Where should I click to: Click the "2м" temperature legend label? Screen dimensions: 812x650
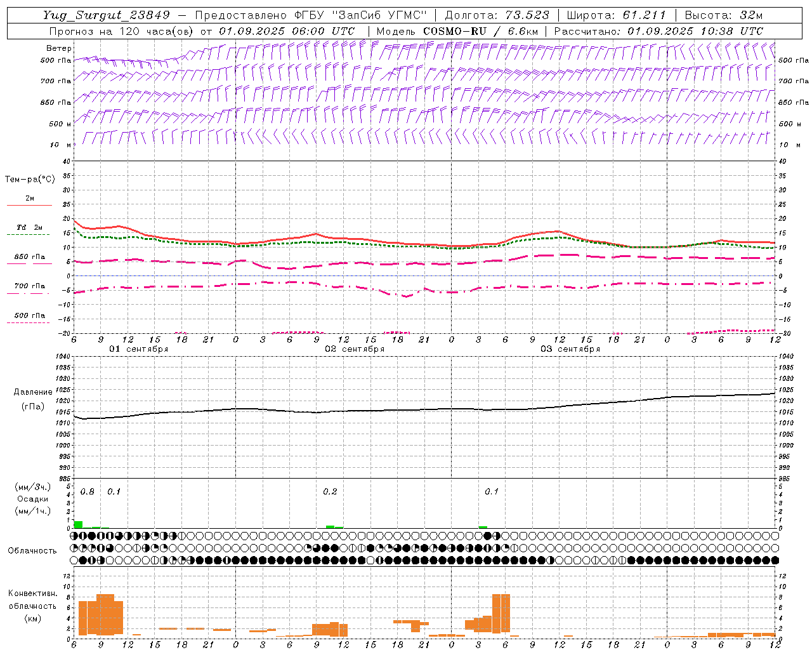click(30, 198)
